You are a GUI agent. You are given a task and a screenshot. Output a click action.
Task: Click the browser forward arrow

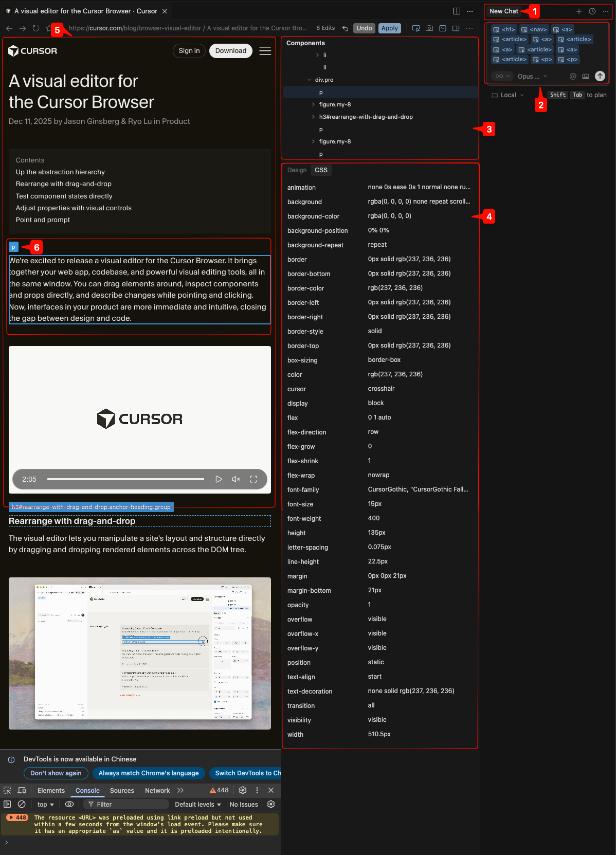(x=23, y=28)
